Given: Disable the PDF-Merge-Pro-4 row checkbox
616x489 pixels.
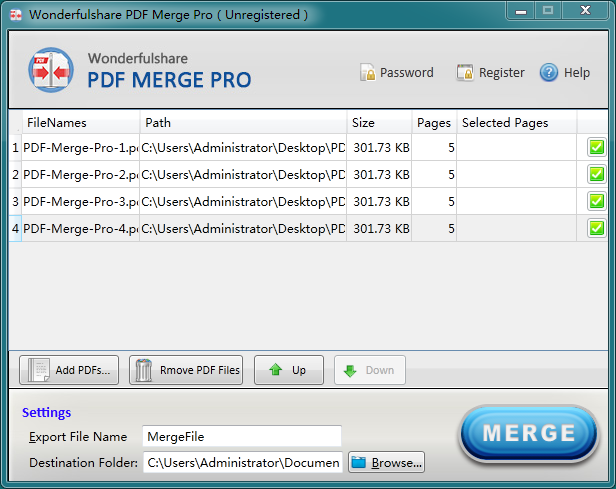Looking at the screenshot, I should [x=596, y=228].
